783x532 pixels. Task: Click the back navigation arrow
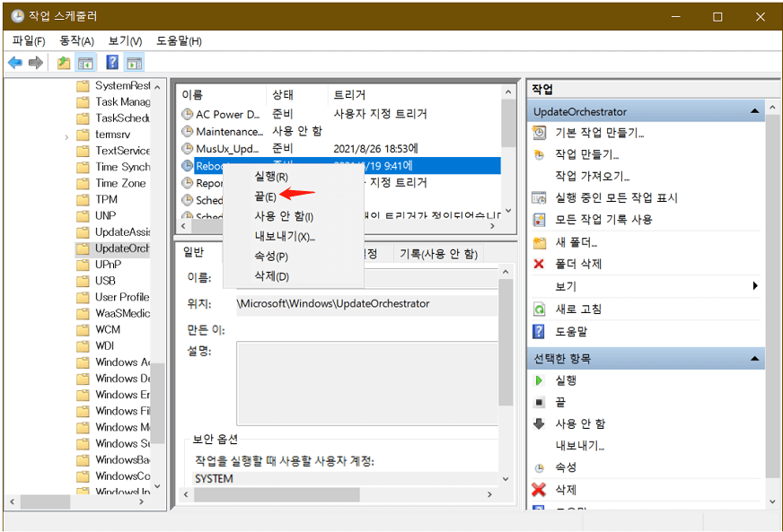(x=16, y=62)
